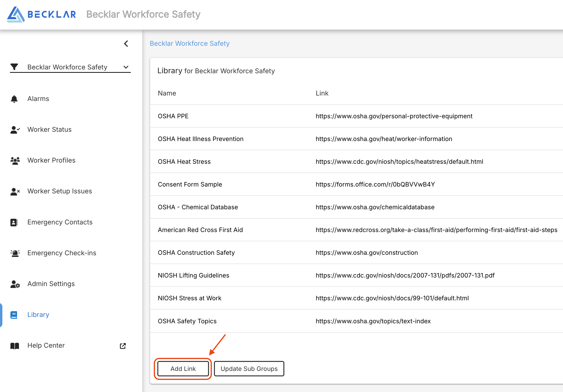563x392 pixels.
Task: Click the Admin Settings gear-person icon
Action: tap(15, 284)
